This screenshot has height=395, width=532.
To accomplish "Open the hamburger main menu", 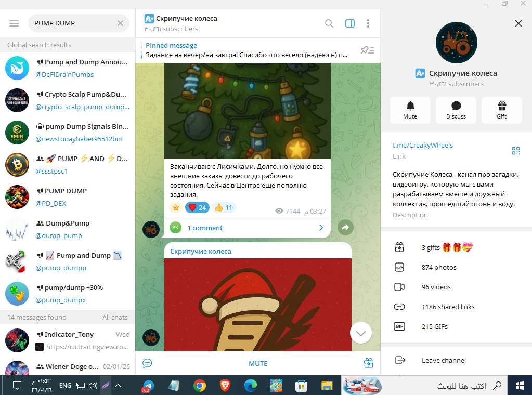I will click(14, 23).
